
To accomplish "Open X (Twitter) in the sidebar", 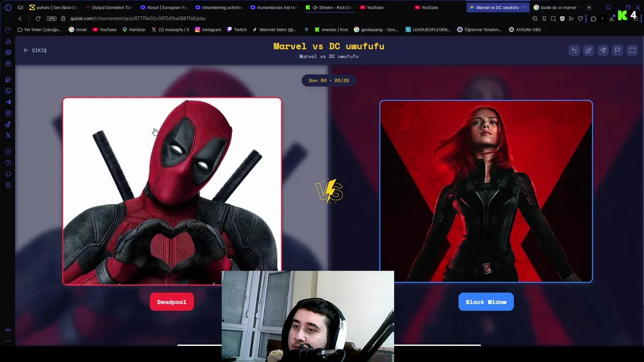I will click(x=8, y=135).
